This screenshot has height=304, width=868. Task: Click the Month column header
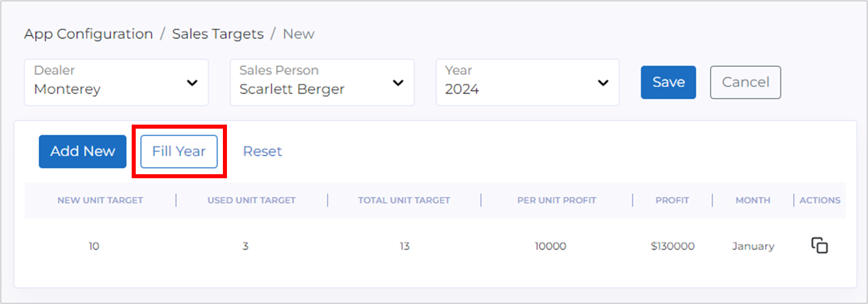pyautogui.click(x=752, y=200)
